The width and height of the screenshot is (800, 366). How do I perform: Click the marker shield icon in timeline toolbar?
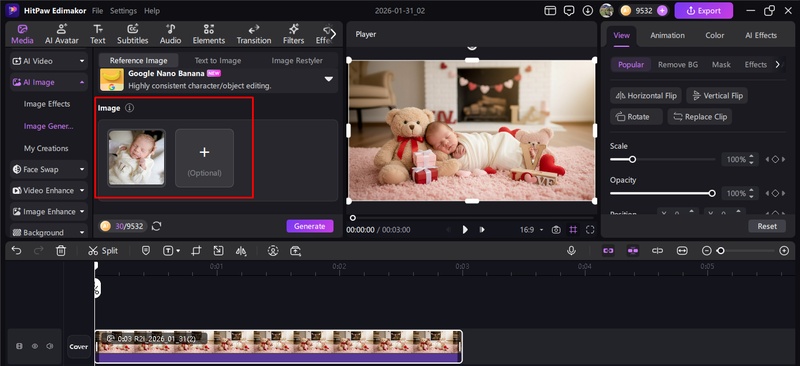point(146,251)
